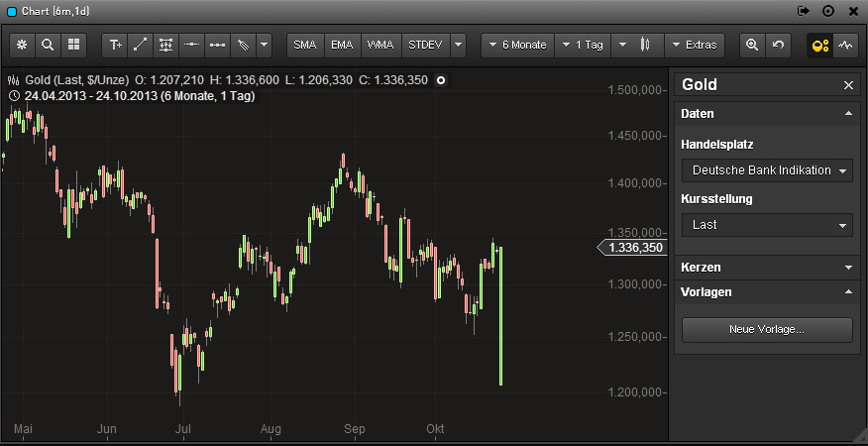Open chart settings gear icon
Viewport: 868px width, 446px height.
pyautogui.click(x=22, y=45)
